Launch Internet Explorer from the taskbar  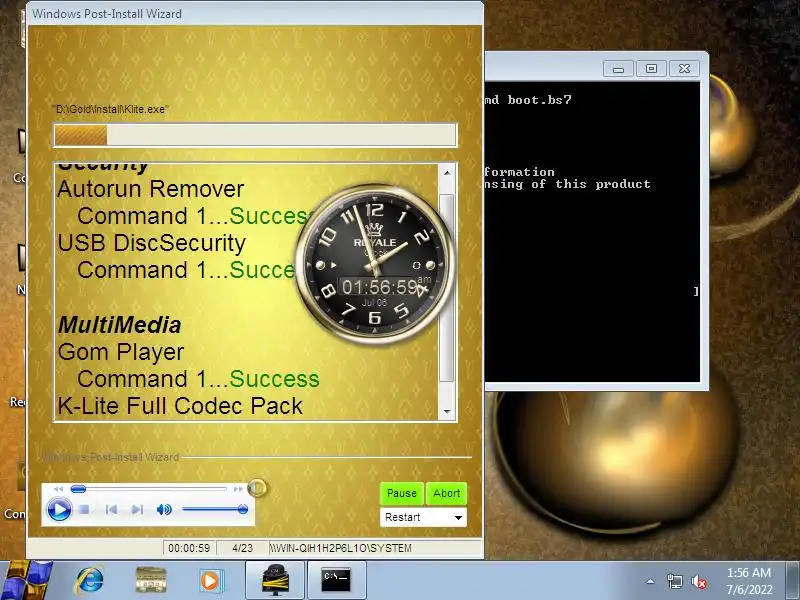click(x=90, y=580)
